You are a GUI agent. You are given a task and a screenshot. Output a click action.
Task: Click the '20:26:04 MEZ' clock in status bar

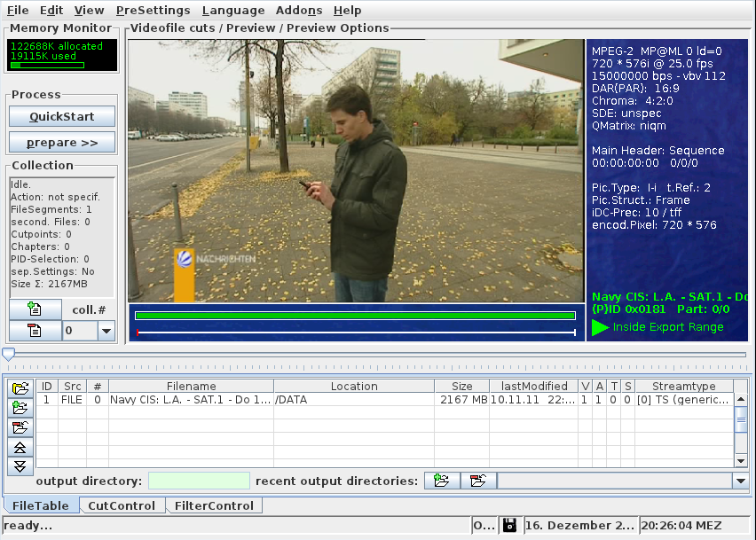[x=681, y=525]
